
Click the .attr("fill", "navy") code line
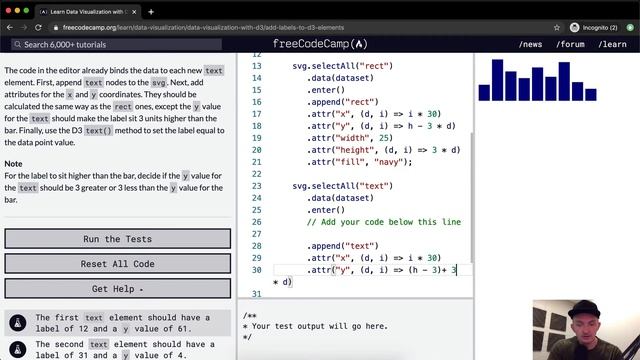pyautogui.click(x=359, y=162)
